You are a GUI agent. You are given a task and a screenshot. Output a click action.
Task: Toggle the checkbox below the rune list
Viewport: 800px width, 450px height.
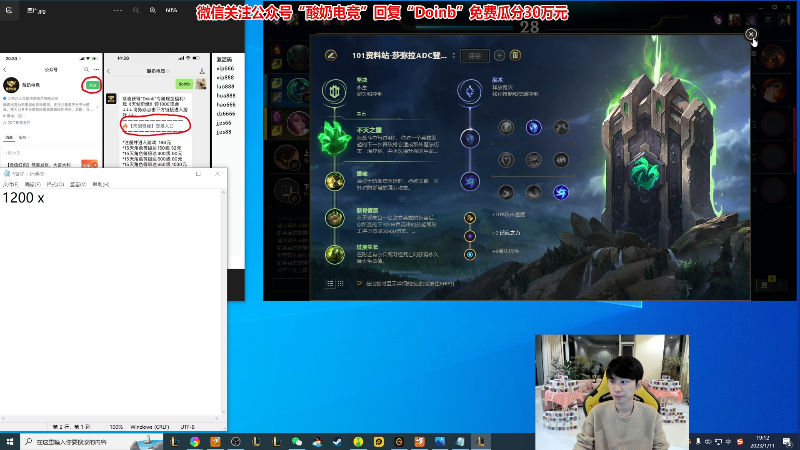click(x=360, y=283)
